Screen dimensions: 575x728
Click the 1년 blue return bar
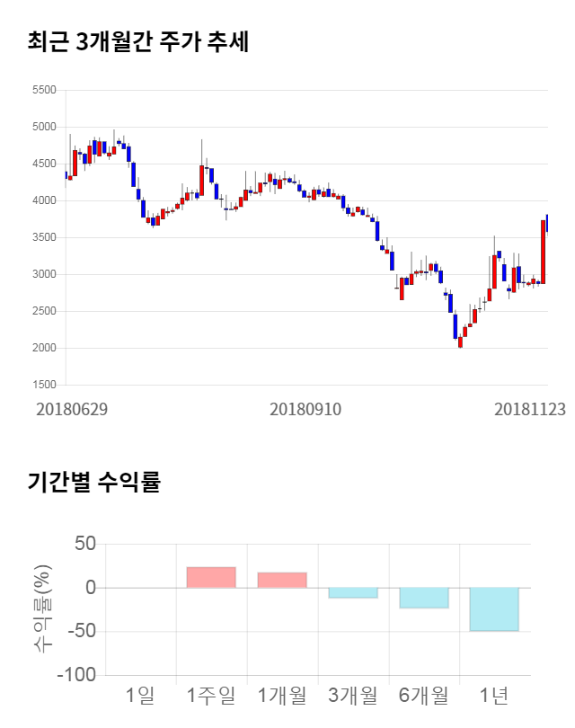click(494, 608)
